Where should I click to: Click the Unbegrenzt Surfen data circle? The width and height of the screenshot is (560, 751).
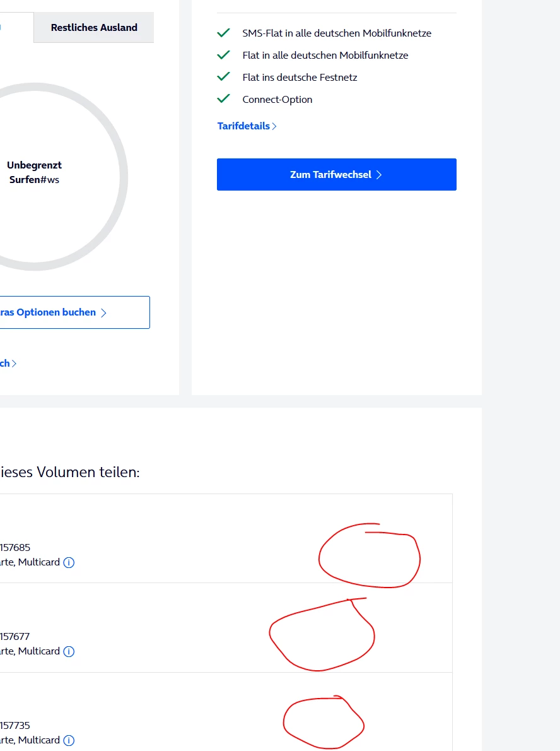(35, 177)
